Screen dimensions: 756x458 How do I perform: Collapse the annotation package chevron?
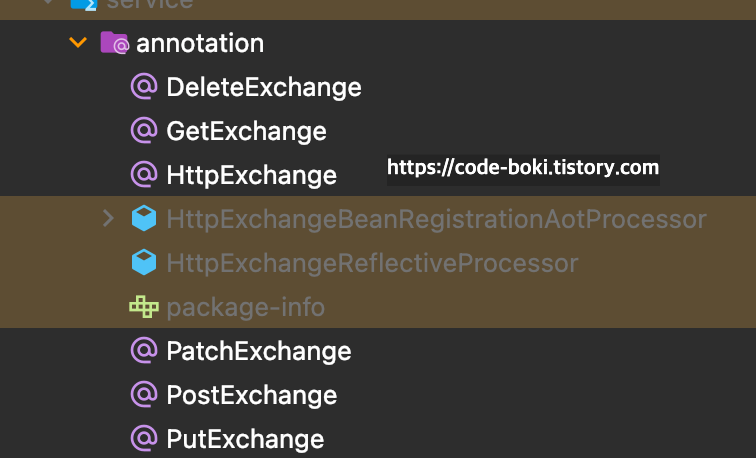point(78,43)
